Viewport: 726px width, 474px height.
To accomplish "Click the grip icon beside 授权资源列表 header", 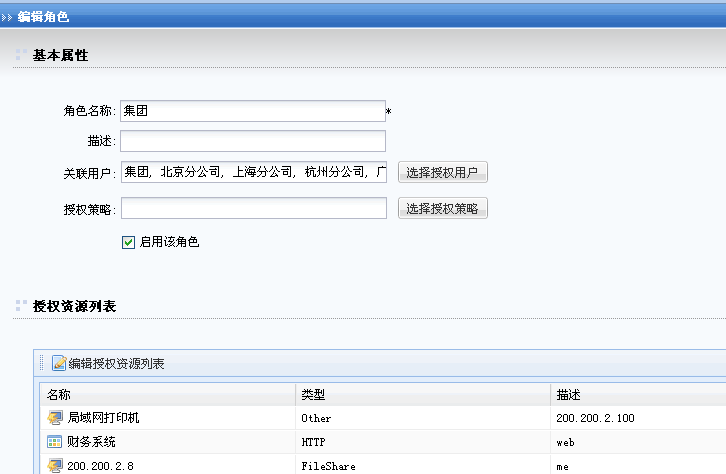I will pos(21,306).
